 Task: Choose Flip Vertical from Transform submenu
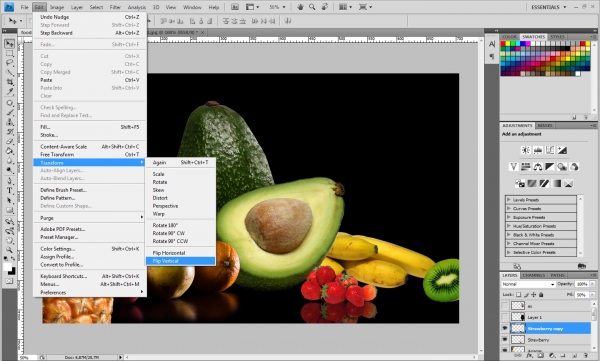tap(181, 261)
